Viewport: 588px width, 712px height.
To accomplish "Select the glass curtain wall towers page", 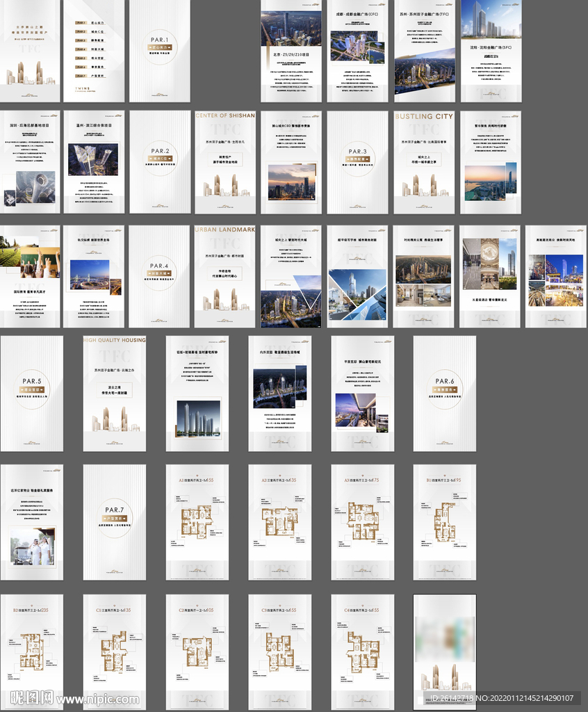I will (197, 394).
